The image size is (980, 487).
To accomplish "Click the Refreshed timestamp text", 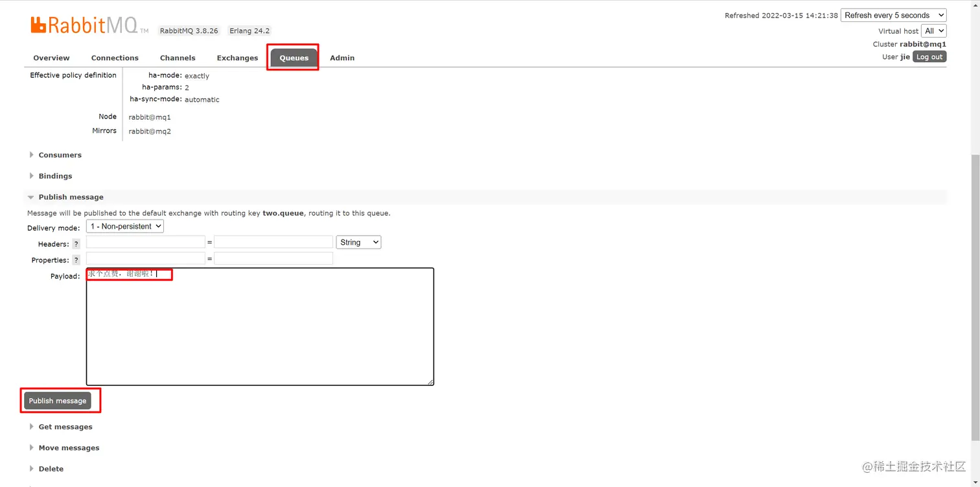I will pos(781,16).
